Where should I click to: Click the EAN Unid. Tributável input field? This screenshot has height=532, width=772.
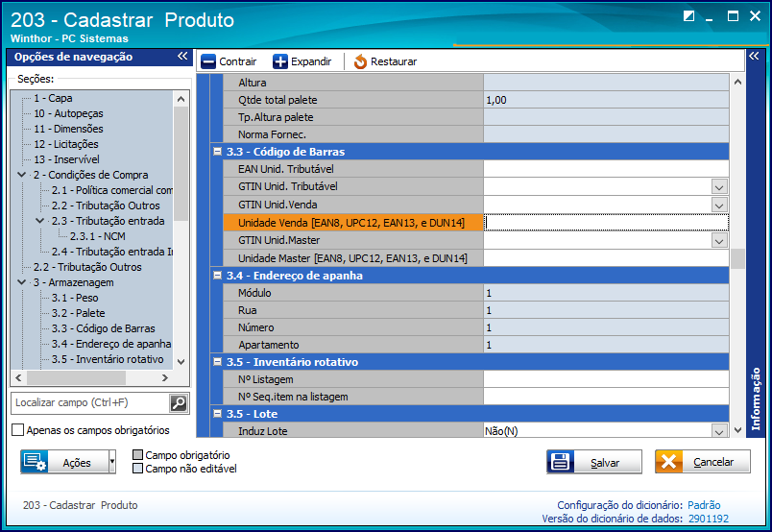point(606,169)
